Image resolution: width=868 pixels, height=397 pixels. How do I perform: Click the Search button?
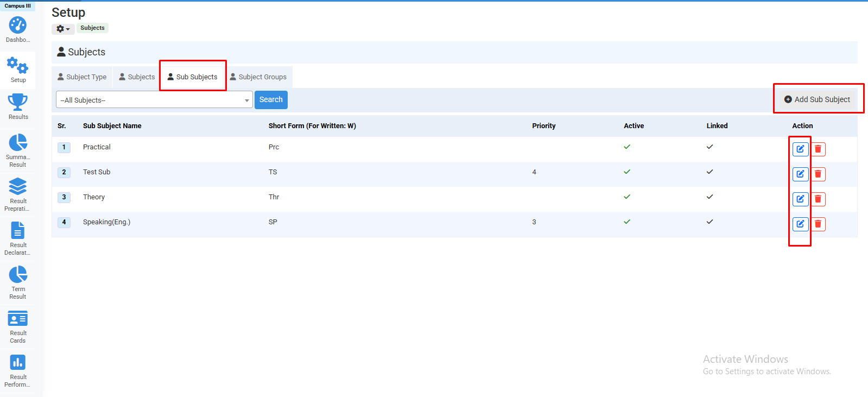(271, 99)
